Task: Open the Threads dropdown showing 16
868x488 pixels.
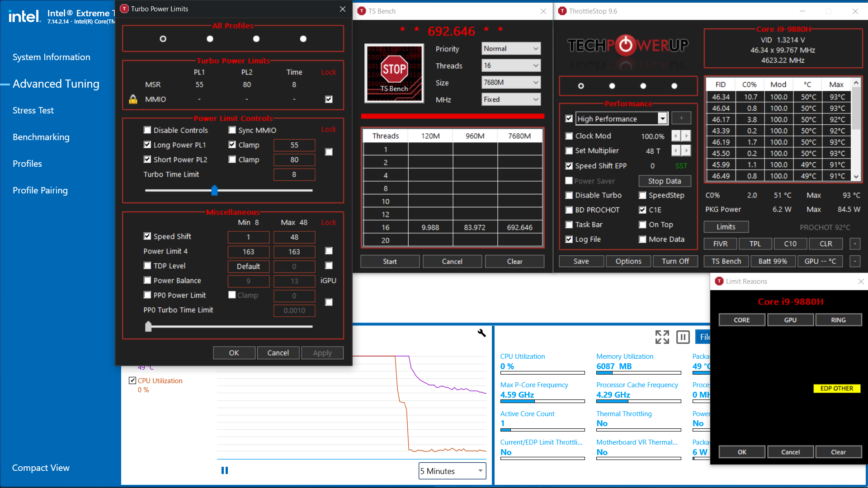Action: pyautogui.click(x=511, y=66)
